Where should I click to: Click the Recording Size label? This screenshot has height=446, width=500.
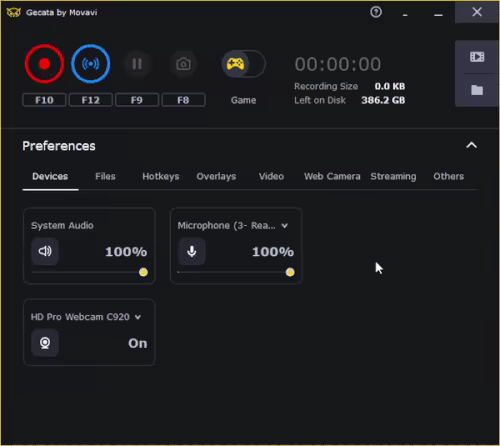pos(326,86)
